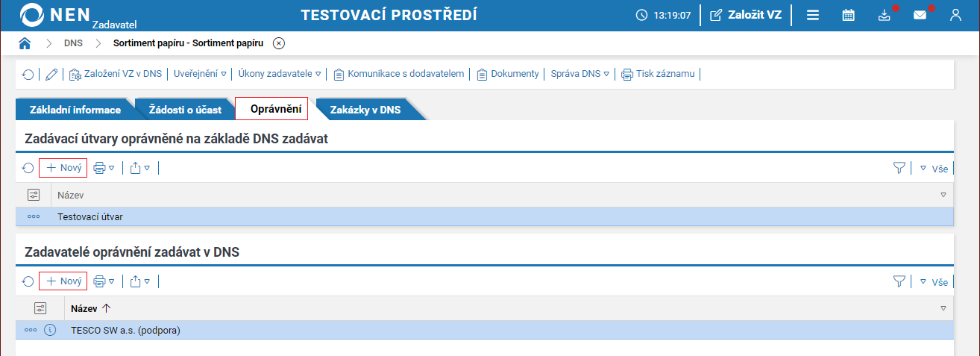
Task: Refresh the record using main toolbar refresh icon
Action: pos(28,74)
